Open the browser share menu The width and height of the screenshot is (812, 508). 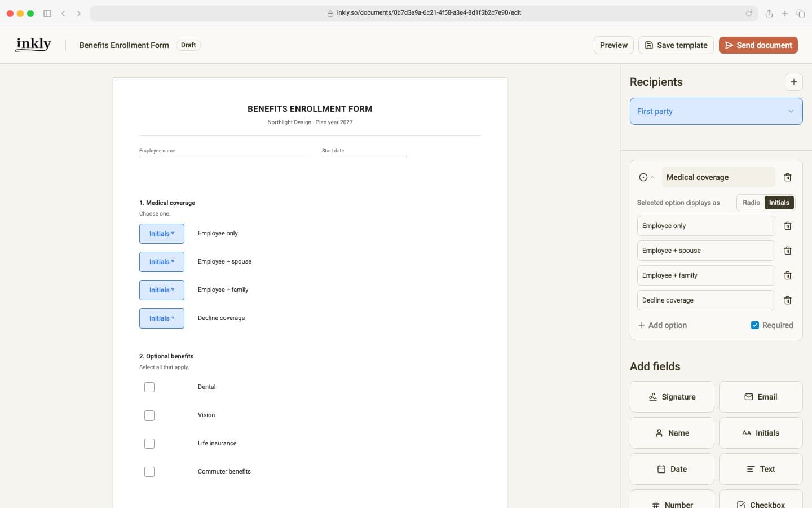click(x=769, y=13)
